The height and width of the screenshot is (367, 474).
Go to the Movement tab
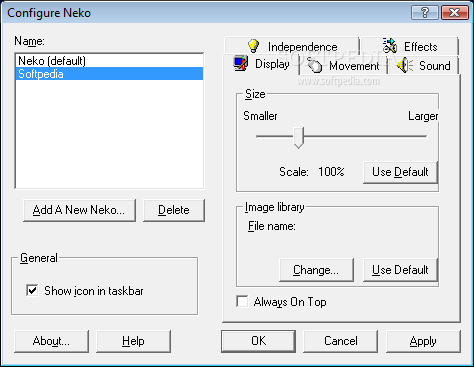pyautogui.click(x=343, y=66)
